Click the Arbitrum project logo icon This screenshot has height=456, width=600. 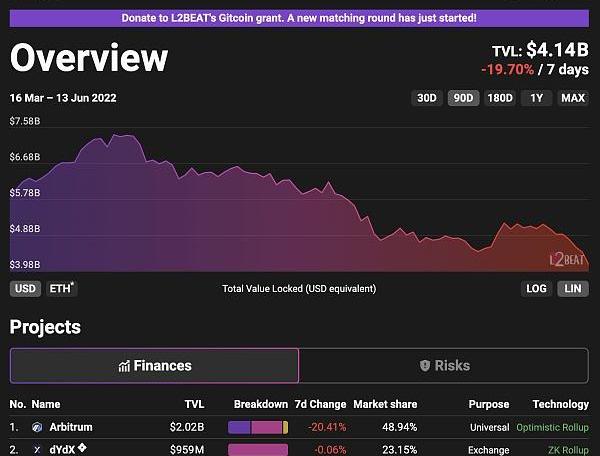click(x=37, y=427)
